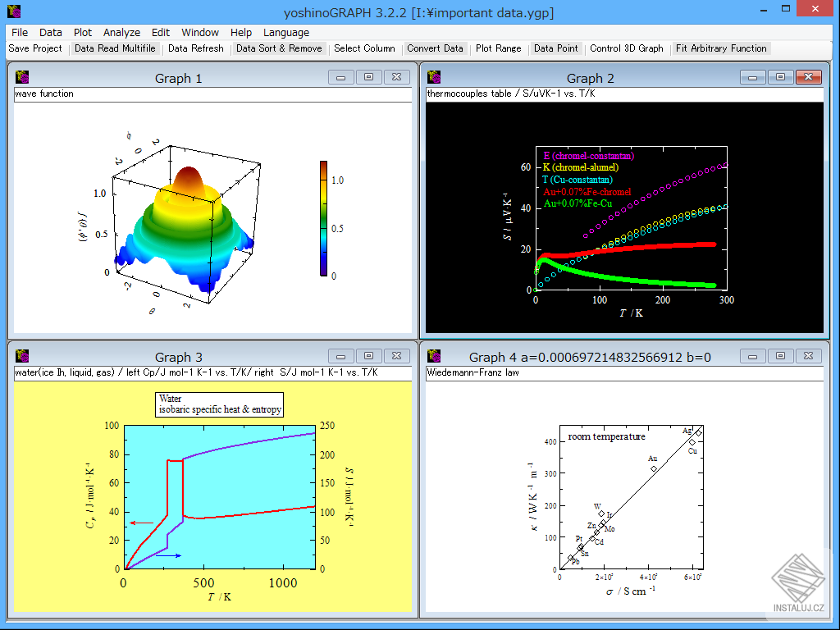Open the Plot menu
The height and width of the screenshot is (630, 840).
click(83, 32)
